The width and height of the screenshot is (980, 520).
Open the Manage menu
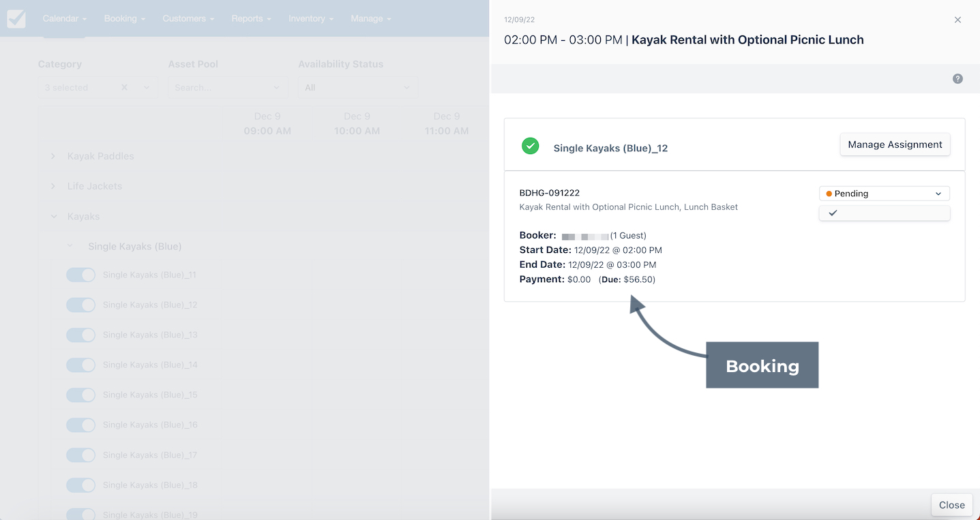[371, 18]
